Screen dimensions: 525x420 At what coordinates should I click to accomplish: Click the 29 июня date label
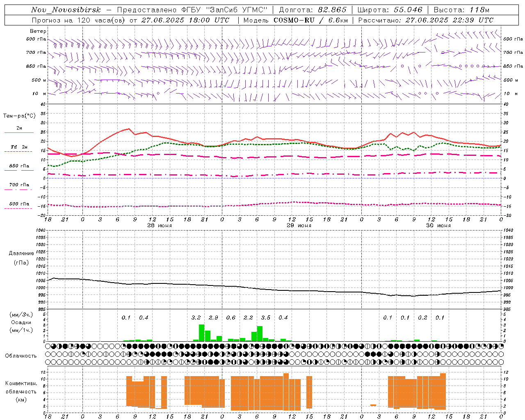pos(299,226)
